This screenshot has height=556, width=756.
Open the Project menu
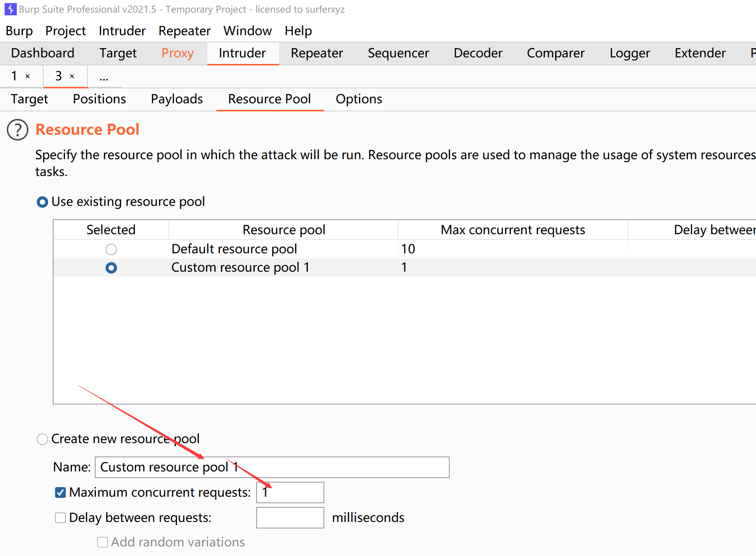pyautogui.click(x=65, y=31)
